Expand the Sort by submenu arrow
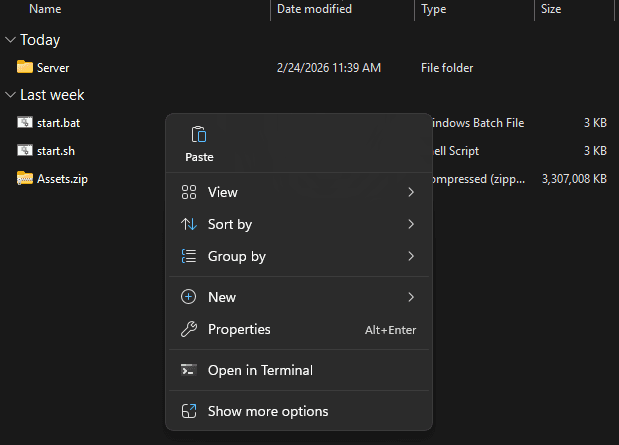 (411, 224)
